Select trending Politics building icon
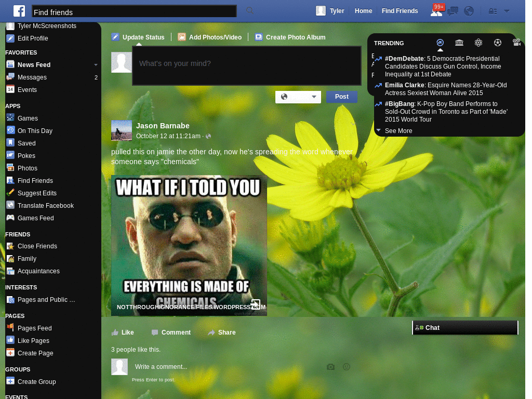This screenshot has width=532, height=399. pyautogui.click(x=459, y=43)
